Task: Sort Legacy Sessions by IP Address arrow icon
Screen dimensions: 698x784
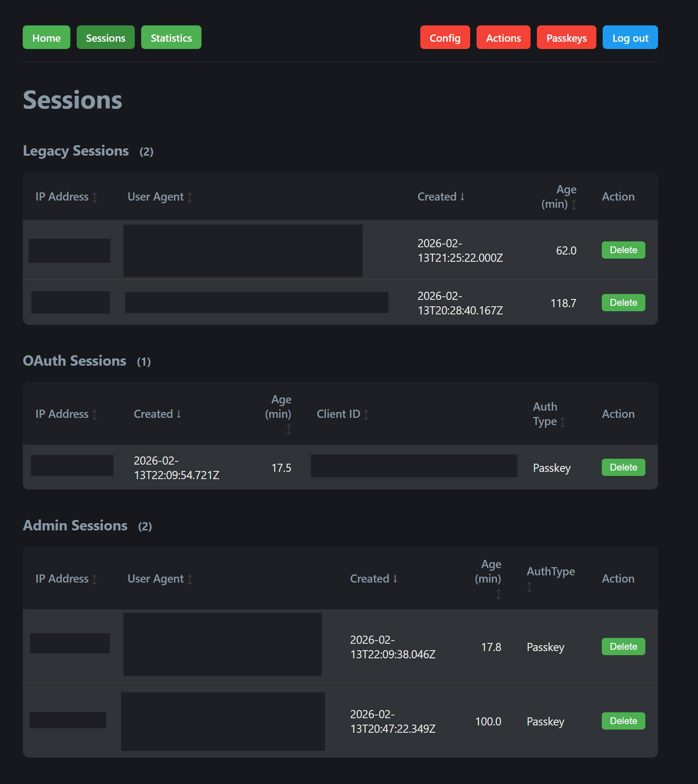Action: point(94,197)
